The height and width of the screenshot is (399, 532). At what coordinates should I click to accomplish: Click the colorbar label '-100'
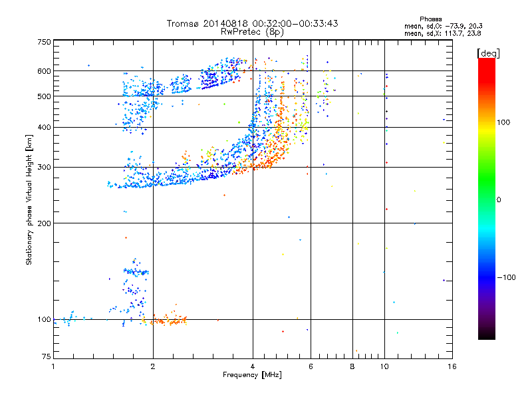click(506, 277)
